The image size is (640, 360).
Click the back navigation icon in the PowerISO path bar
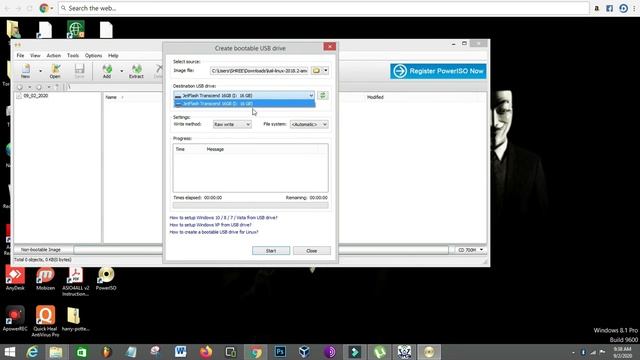click(20, 87)
